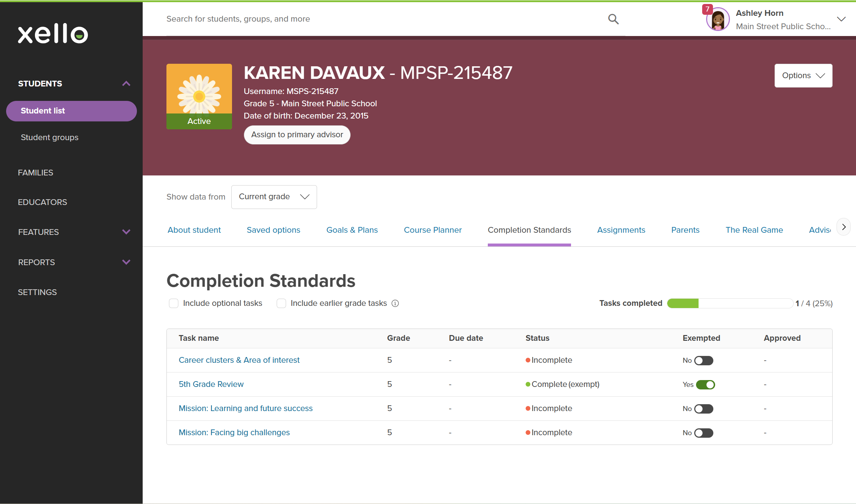Screen dimensions: 856x504
Task: Expand the Features sidebar section
Action: [126, 232]
